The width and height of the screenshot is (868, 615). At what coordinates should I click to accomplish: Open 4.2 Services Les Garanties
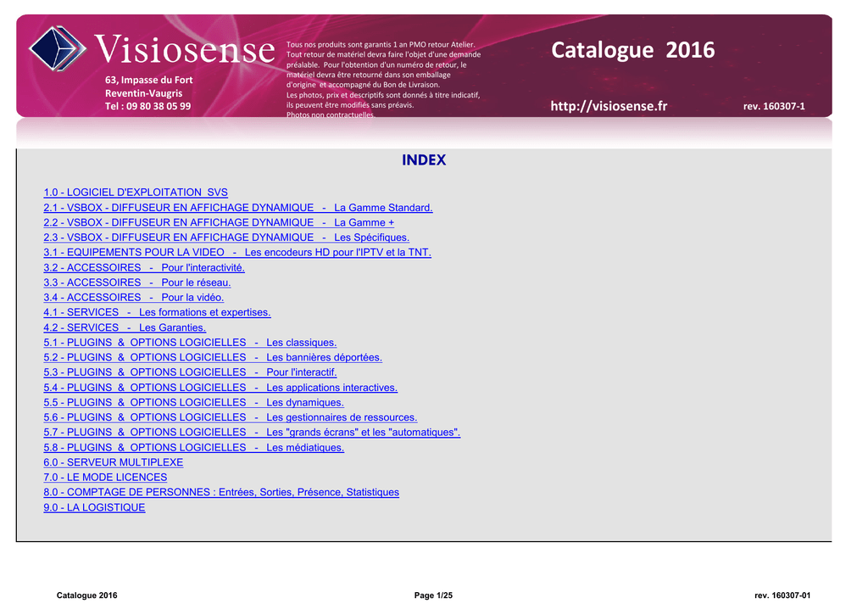[125, 327]
